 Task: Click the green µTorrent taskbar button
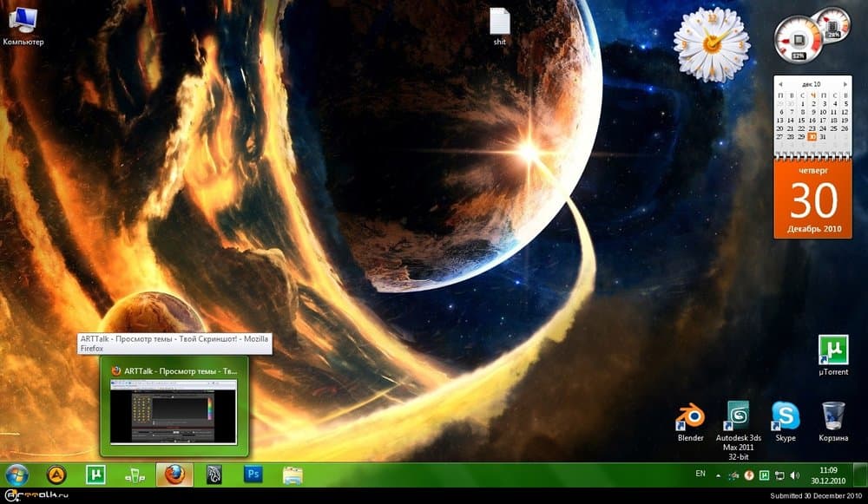click(x=95, y=475)
